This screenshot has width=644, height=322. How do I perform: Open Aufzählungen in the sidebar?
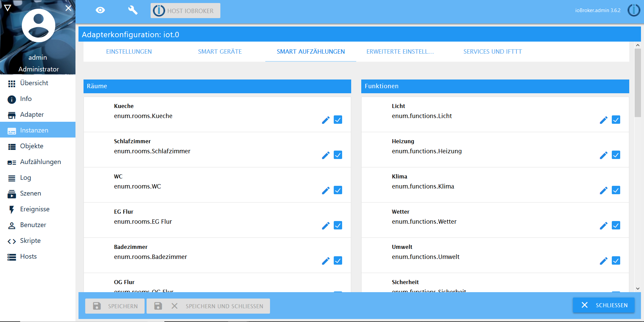pyautogui.click(x=38, y=162)
